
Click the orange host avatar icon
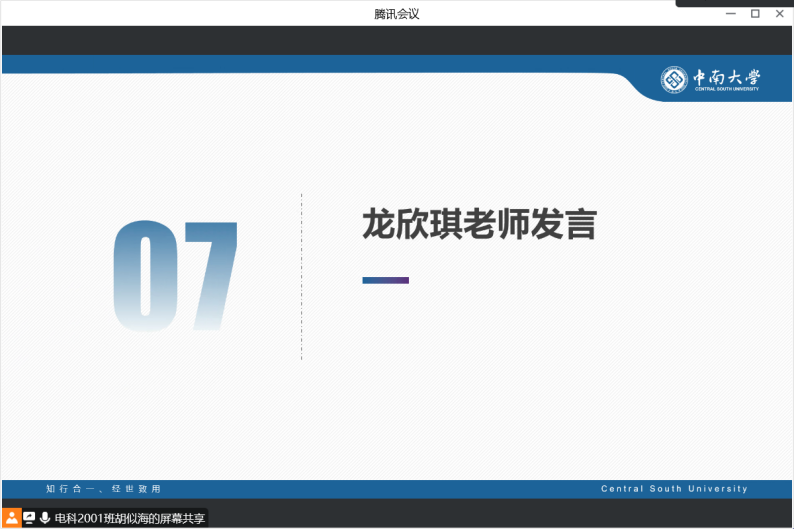click(x=12, y=518)
